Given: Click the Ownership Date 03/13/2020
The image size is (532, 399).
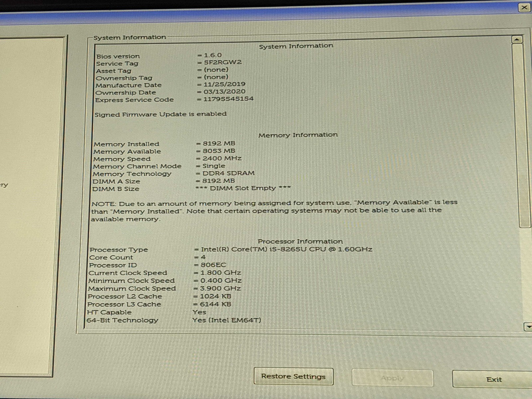Looking at the screenshot, I should 224,91.
